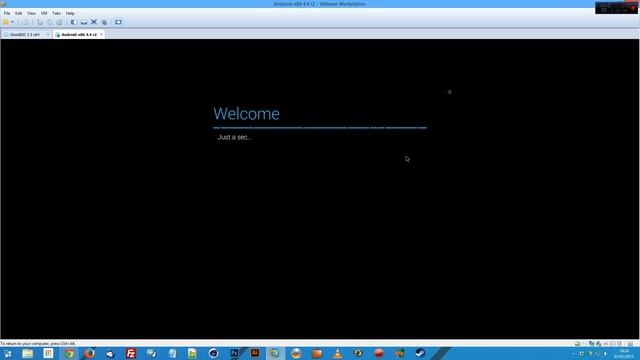Open Google Chrome from the taskbar
Viewport: 640px width, 360px height.
tap(69, 353)
